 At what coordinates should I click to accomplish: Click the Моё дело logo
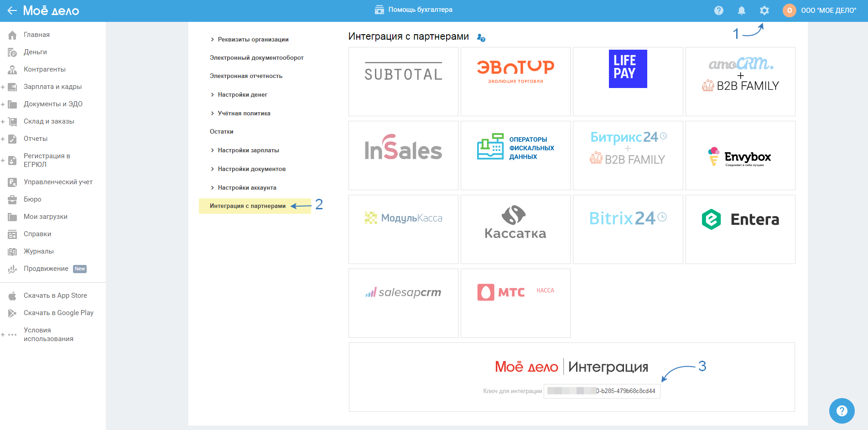(51, 10)
